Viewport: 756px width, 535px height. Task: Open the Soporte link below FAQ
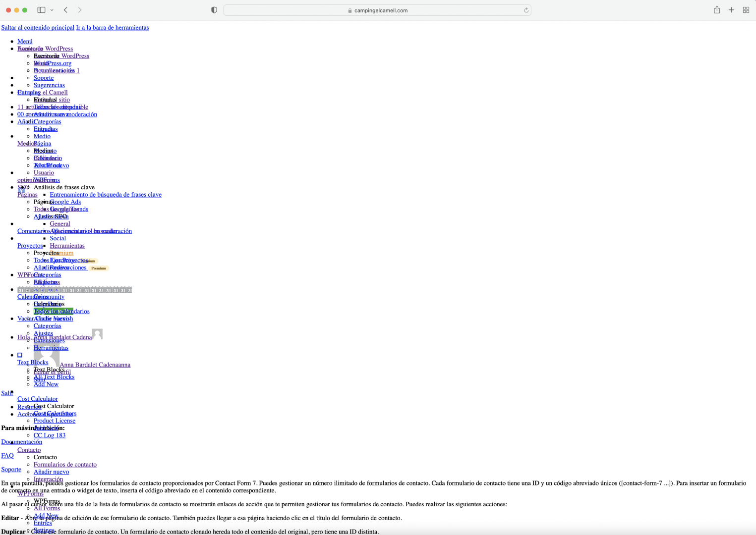coord(11,470)
